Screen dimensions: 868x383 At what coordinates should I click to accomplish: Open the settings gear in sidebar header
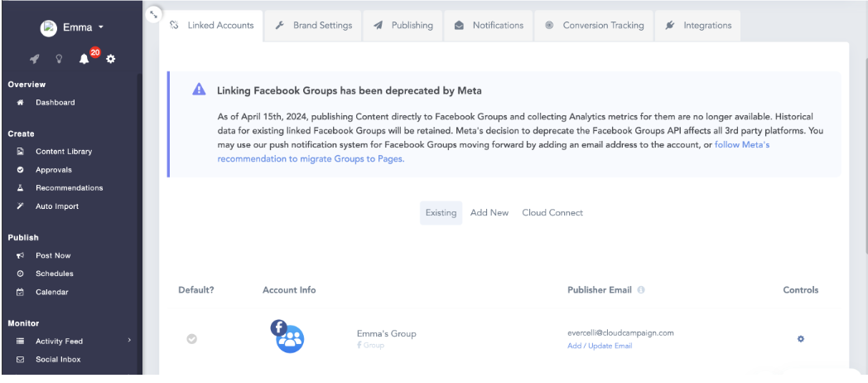coord(111,59)
